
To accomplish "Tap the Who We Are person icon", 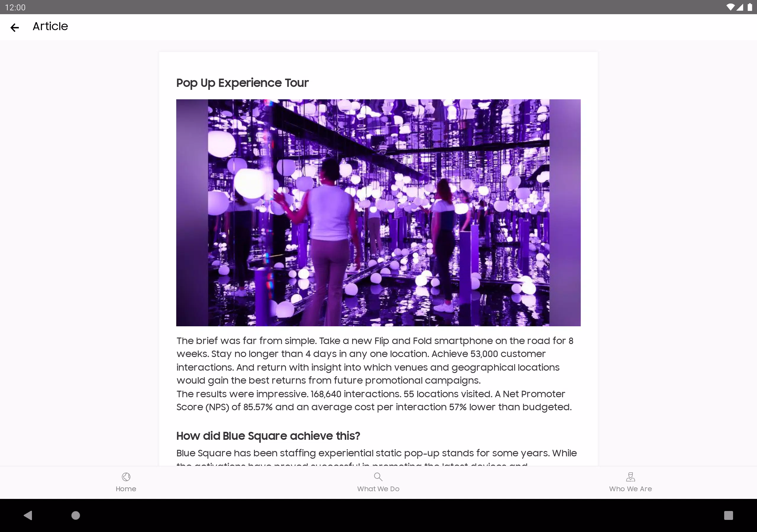I will click(x=630, y=477).
